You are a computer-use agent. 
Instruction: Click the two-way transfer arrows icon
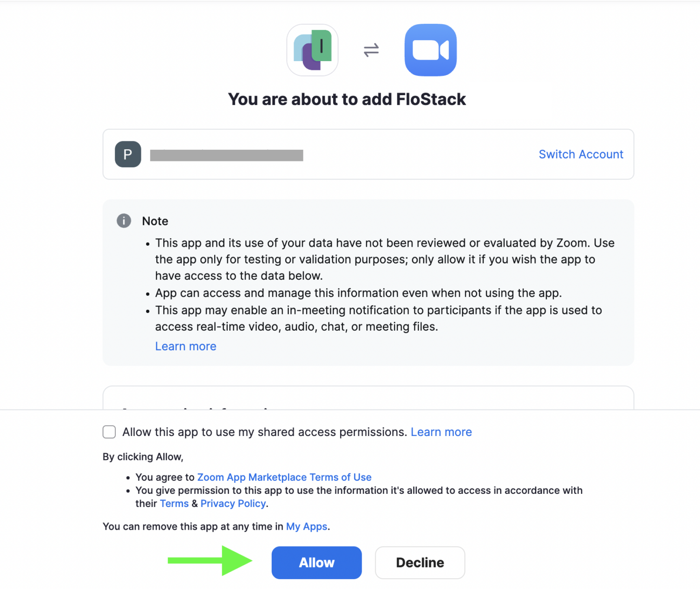(x=371, y=50)
